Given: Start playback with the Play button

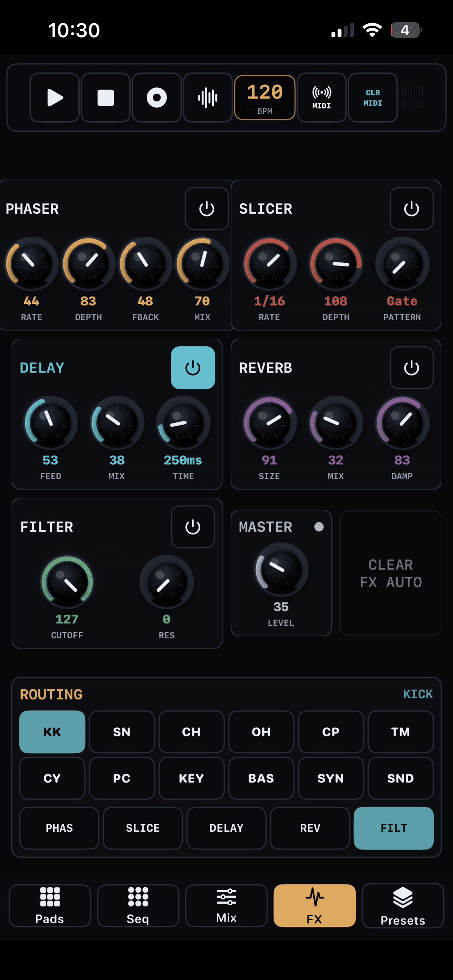Looking at the screenshot, I should point(54,98).
